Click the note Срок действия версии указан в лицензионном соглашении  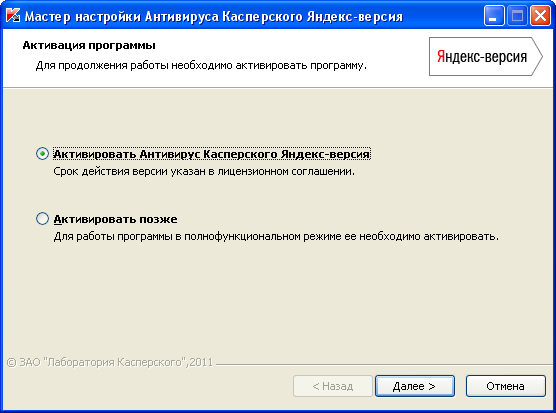pos(204,171)
